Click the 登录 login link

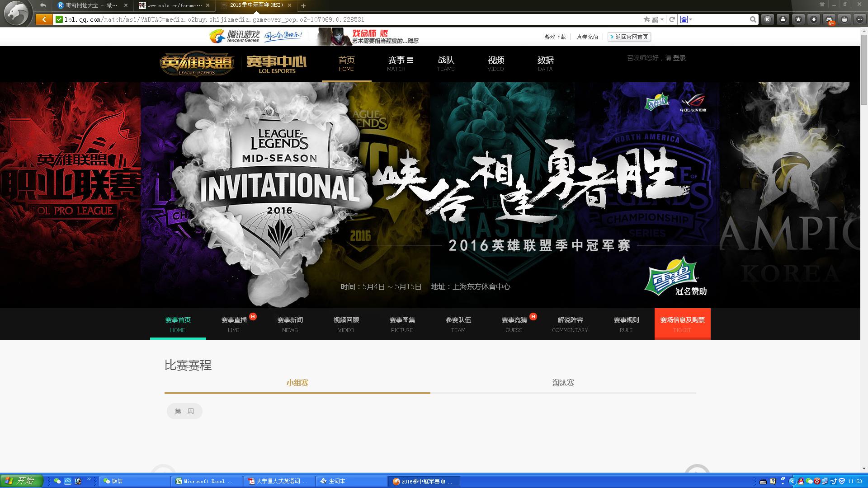pyautogui.click(x=679, y=58)
